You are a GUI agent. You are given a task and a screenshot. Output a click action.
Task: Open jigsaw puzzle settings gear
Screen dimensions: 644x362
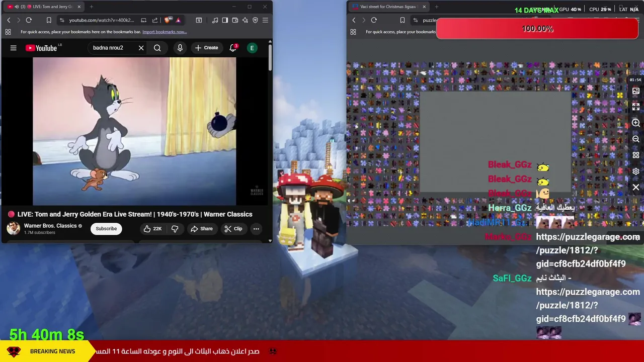(636, 171)
